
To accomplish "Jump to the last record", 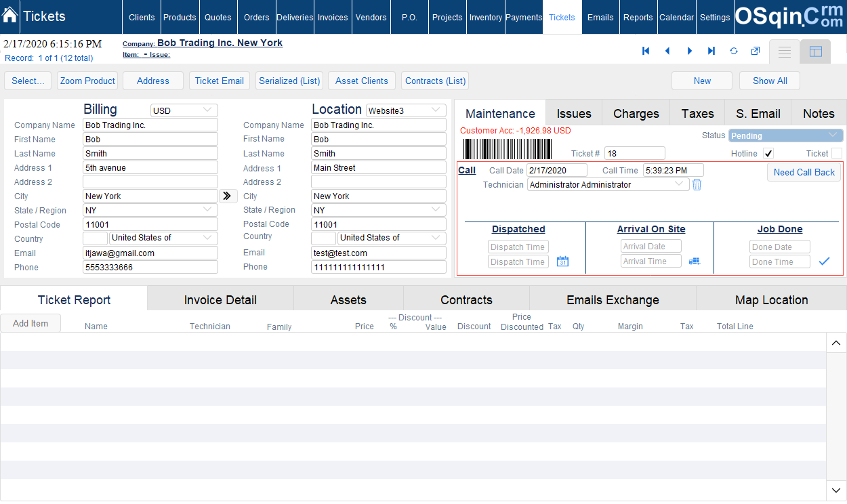I will click(711, 51).
